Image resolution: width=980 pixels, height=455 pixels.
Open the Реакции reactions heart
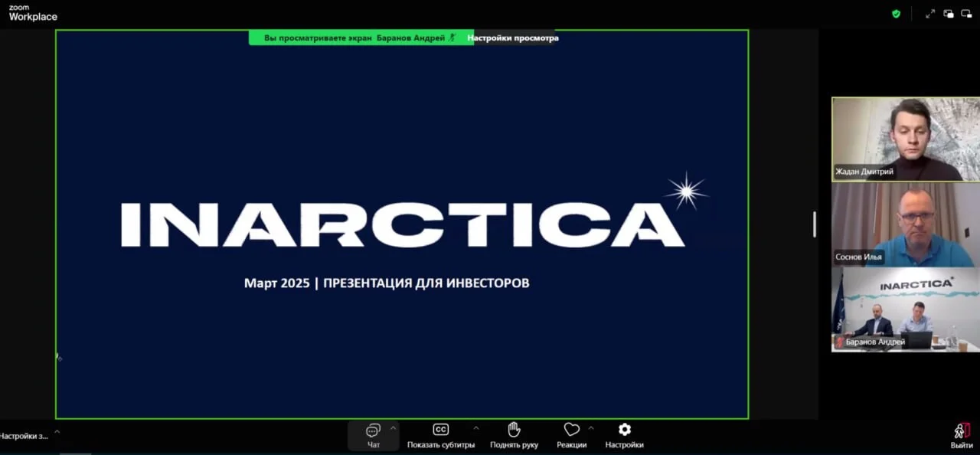pyautogui.click(x=571, y=435)
